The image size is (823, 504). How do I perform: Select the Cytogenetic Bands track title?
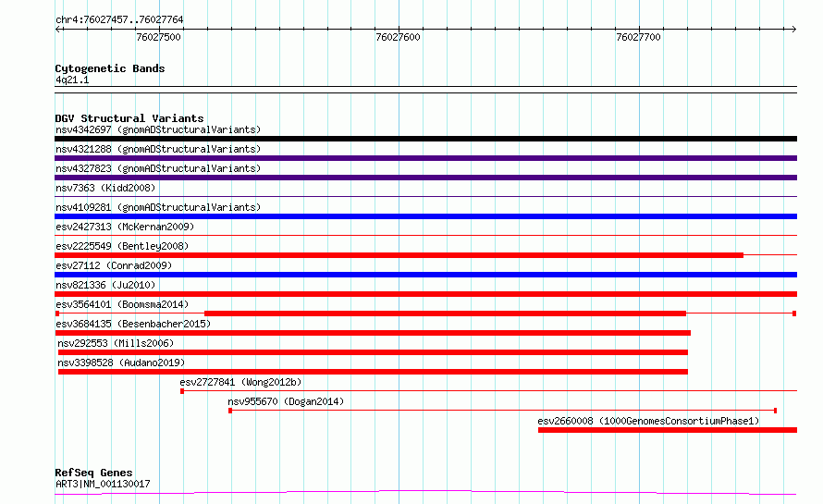click(110, 68)
